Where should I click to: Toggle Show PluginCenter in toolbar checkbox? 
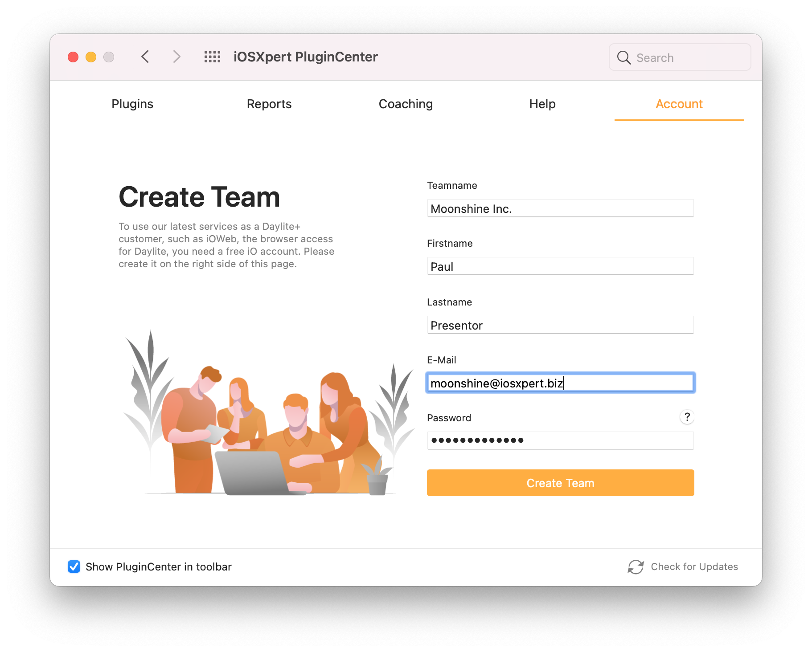point(74,566)
